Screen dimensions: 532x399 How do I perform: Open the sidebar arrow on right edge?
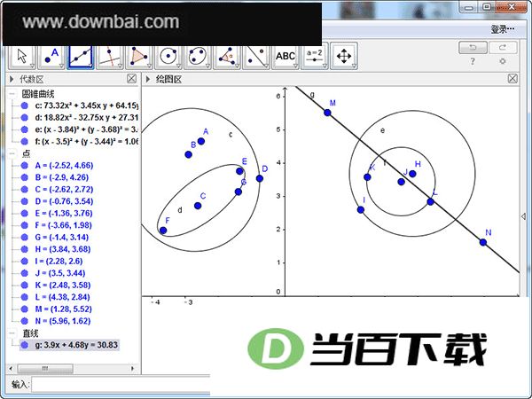pos(523,216)
